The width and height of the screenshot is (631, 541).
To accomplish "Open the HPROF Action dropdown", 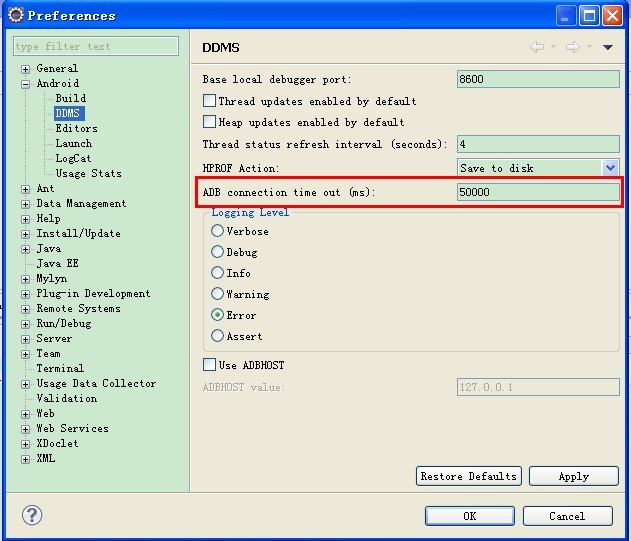I will click(x=610, y=167).
